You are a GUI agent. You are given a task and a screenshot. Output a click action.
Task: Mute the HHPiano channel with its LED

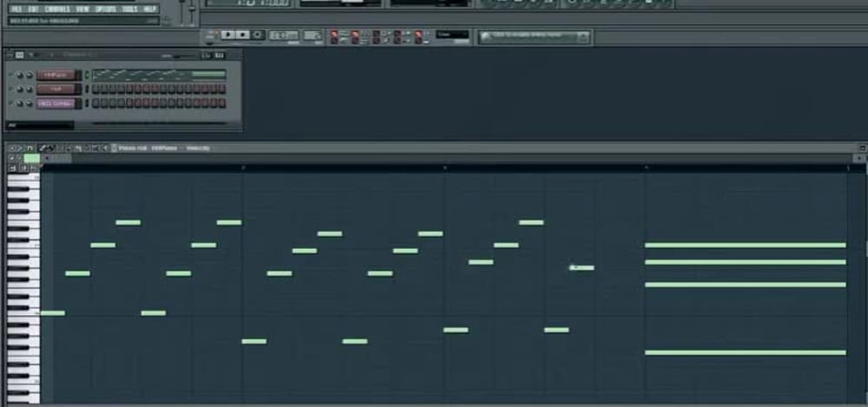(x=10, y=75)
